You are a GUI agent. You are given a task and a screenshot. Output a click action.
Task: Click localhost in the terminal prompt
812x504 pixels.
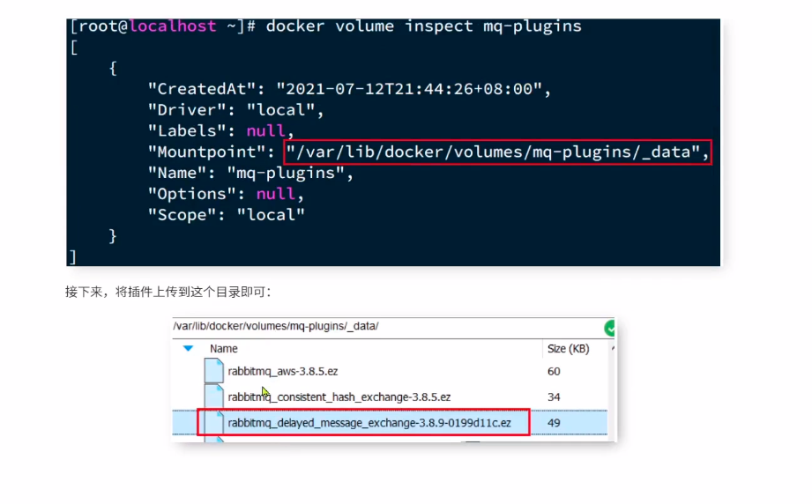(173, 26)
